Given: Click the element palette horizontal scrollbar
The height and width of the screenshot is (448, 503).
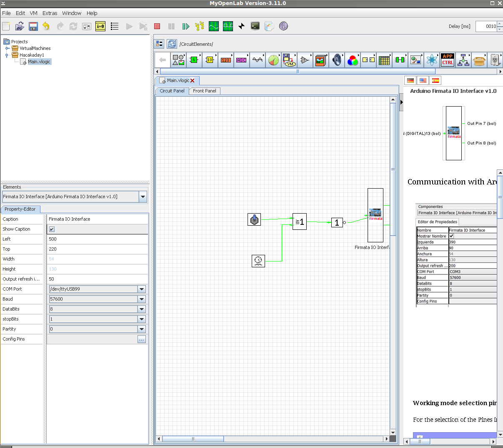Looking at the screenshot, I should (x=298, y=72).
